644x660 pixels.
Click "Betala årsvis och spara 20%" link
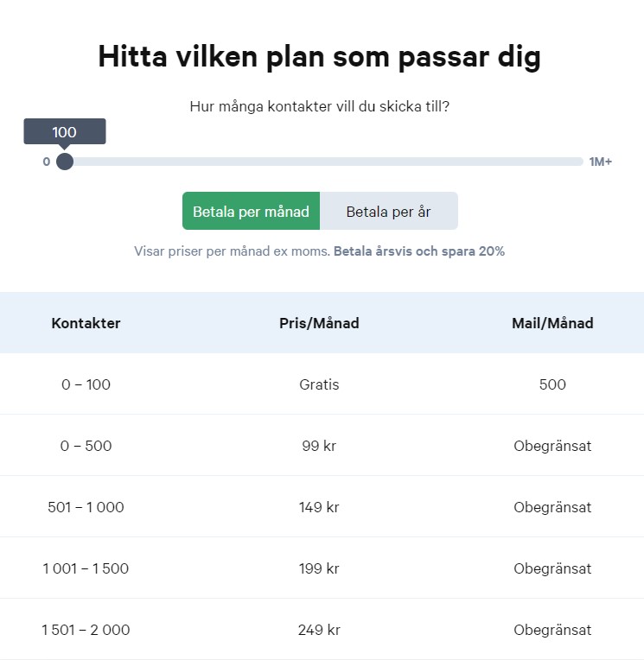[x=419, y=251]
